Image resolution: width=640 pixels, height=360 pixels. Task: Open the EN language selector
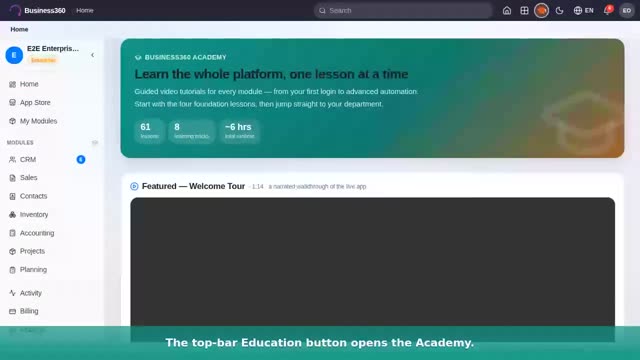[584, 11]
